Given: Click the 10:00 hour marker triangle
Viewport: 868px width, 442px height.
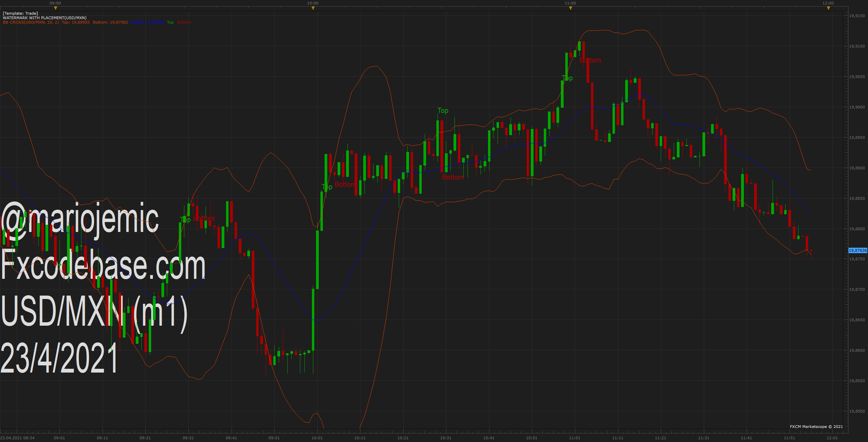Looking at the screenshot, I should [313, 8].
